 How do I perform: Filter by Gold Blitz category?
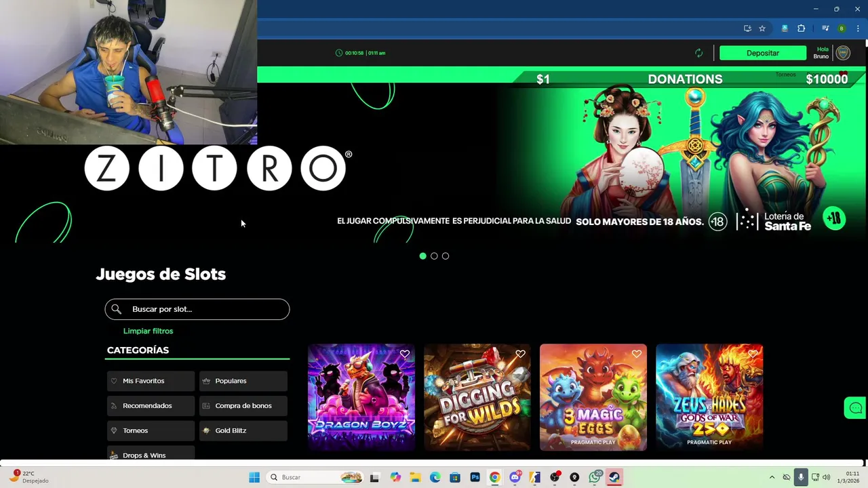point(243,430)
